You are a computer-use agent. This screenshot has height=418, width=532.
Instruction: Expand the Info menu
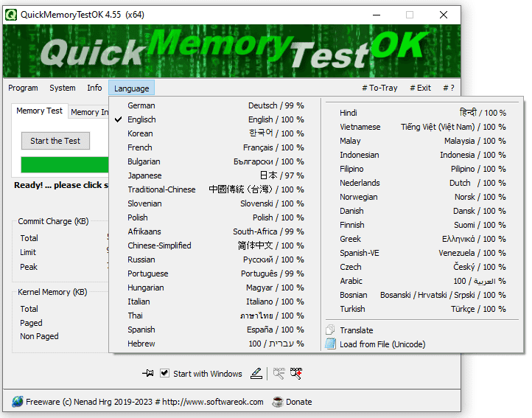94,88
